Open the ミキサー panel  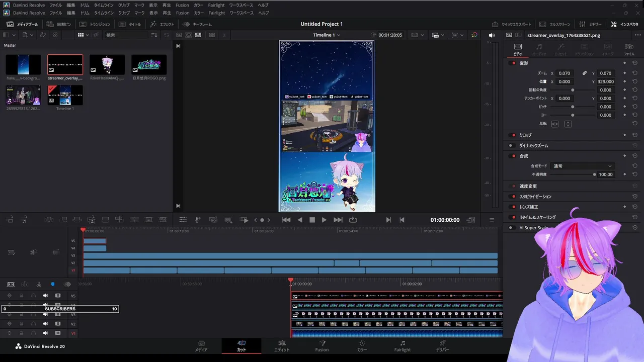590,24
